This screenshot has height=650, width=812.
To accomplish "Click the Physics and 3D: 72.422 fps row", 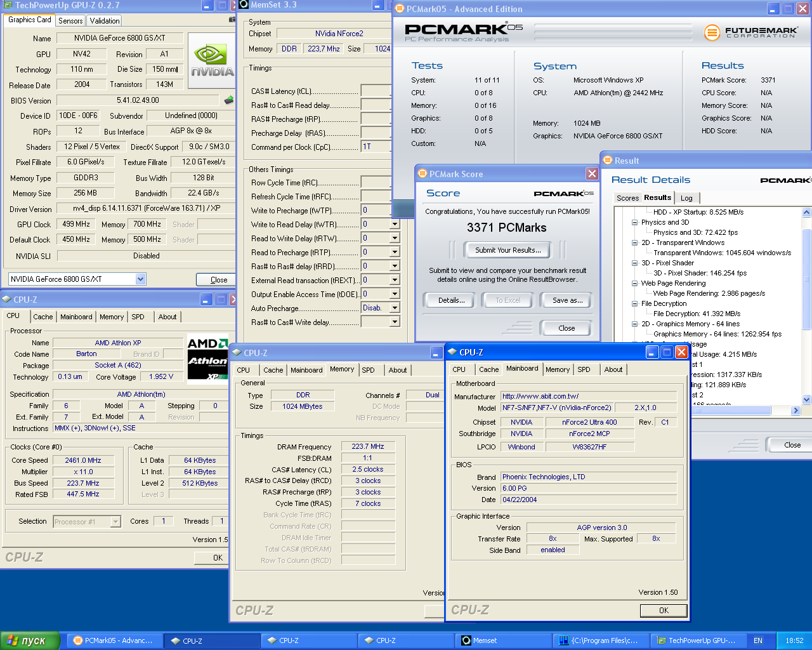I will 695,232.
